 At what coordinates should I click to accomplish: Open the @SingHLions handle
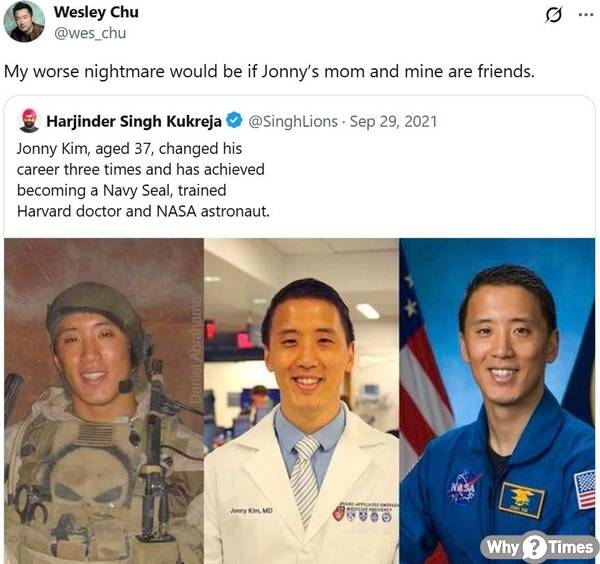293,121
